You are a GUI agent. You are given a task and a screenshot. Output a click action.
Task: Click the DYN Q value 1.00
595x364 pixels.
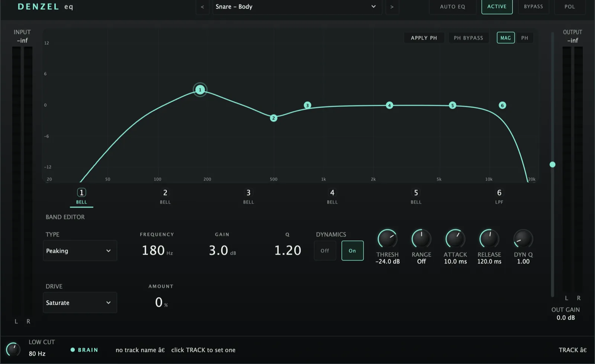[523, 261]
